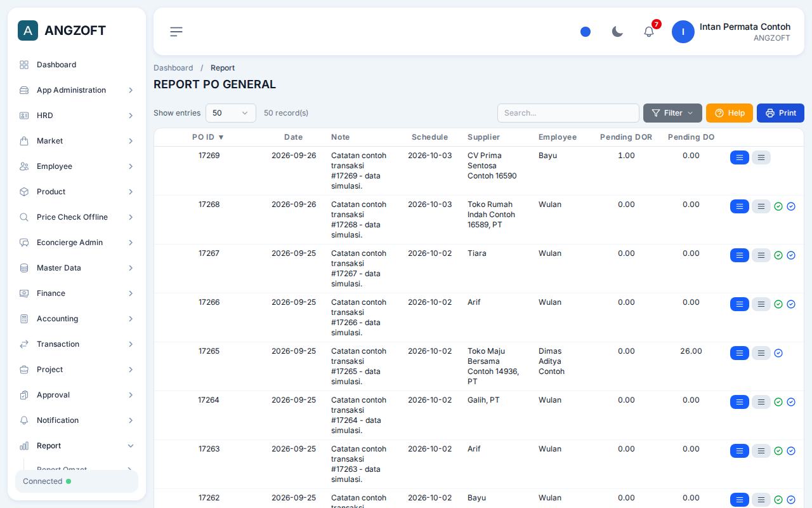This screenshot has width=812, height=508.
Task: Open Dashboard in sidebar
Action: [x=77, y=65]
